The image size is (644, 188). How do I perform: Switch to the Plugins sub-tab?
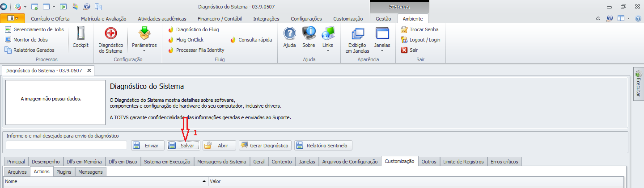64,172
